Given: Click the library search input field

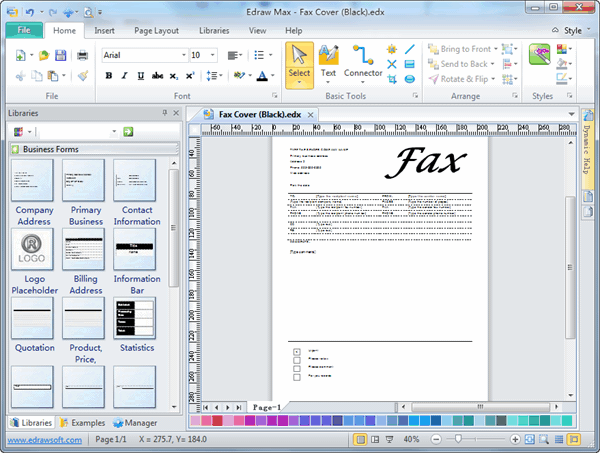Looking at the screenshot, I should point(77,132).
